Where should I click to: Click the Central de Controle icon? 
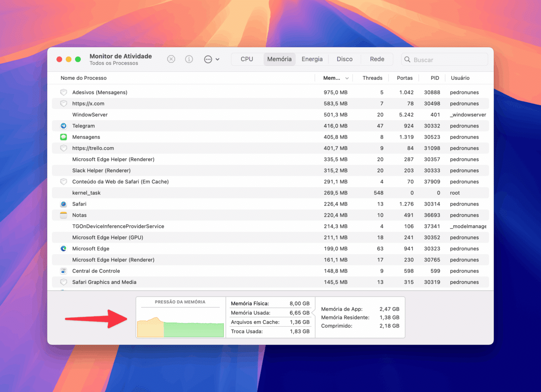click(64, 271)
